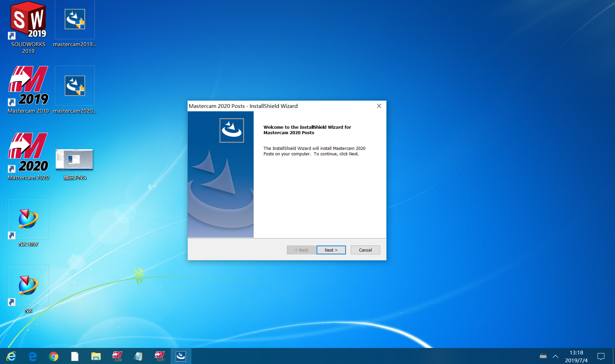
Task: Open the touch keyboard tray icon
Action: (x=543, y=356)
